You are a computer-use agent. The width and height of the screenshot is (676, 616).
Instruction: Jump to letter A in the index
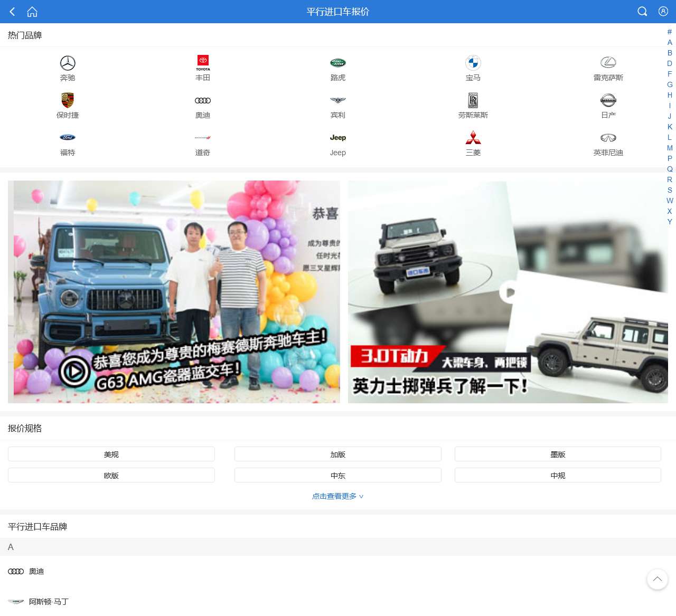[670, 42]
